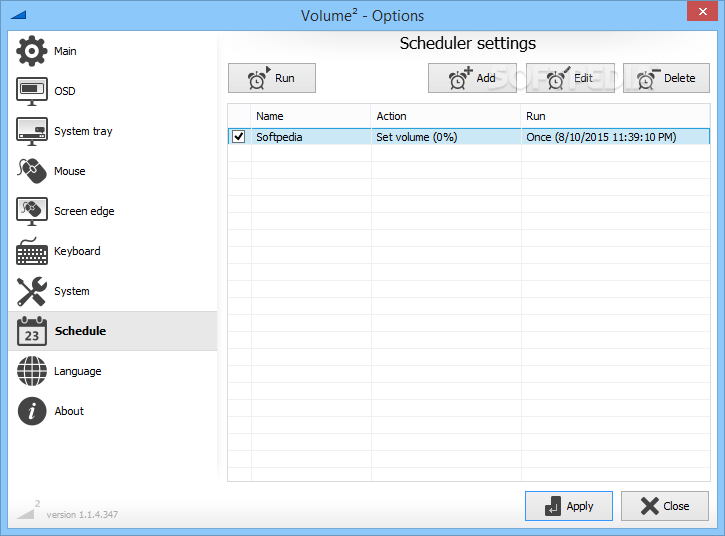725x536 pixels.
Task: Click the Screen edge monitor icon
Action: tap(31, 211)
